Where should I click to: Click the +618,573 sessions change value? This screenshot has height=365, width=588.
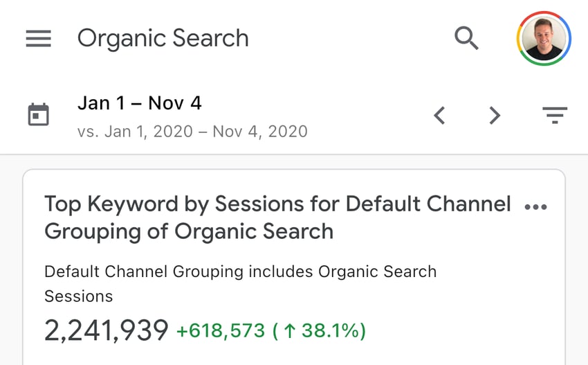[x=221, y=331]
